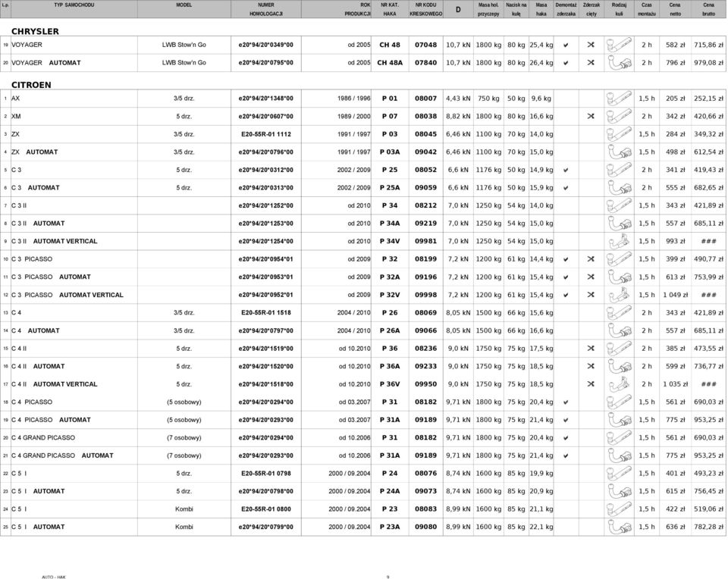
Task: Click the checkmark in the C 4 GRAND PICASSO AUTOMAT row
Action: point(566,456)
